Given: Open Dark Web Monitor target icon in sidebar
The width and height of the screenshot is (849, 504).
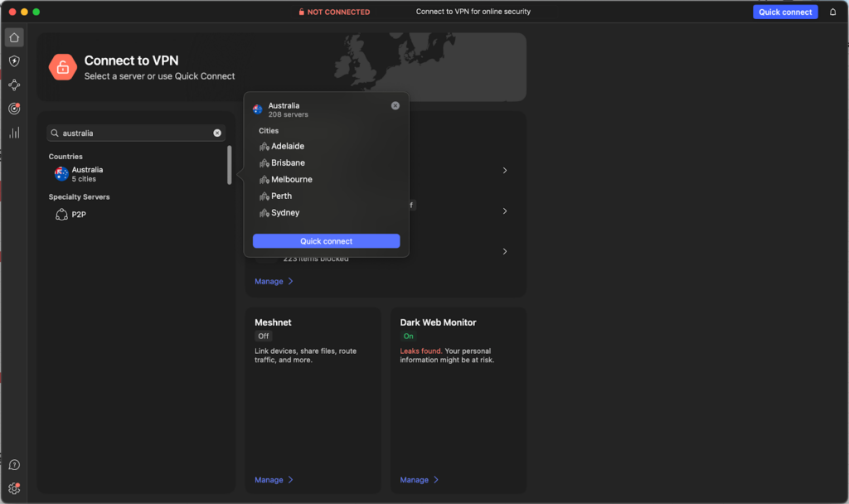Looking at the screenshot, I should pyautogui.click(x=14, y=109).
